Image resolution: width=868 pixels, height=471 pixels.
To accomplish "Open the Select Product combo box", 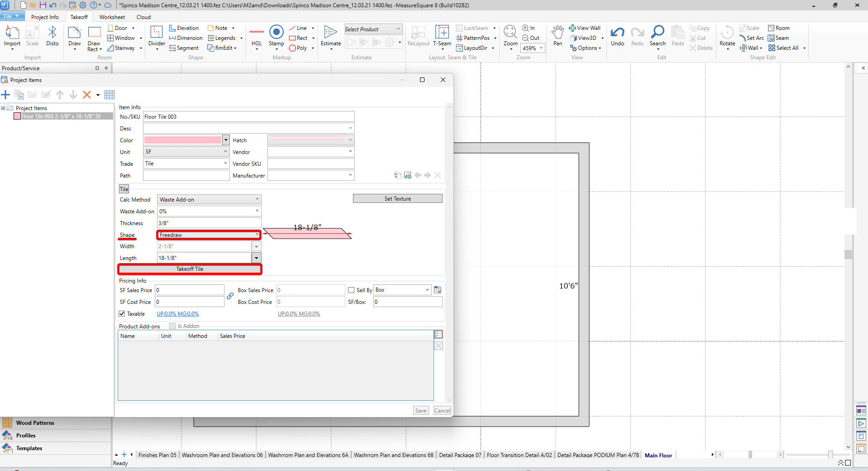I will tap(373, 29).
